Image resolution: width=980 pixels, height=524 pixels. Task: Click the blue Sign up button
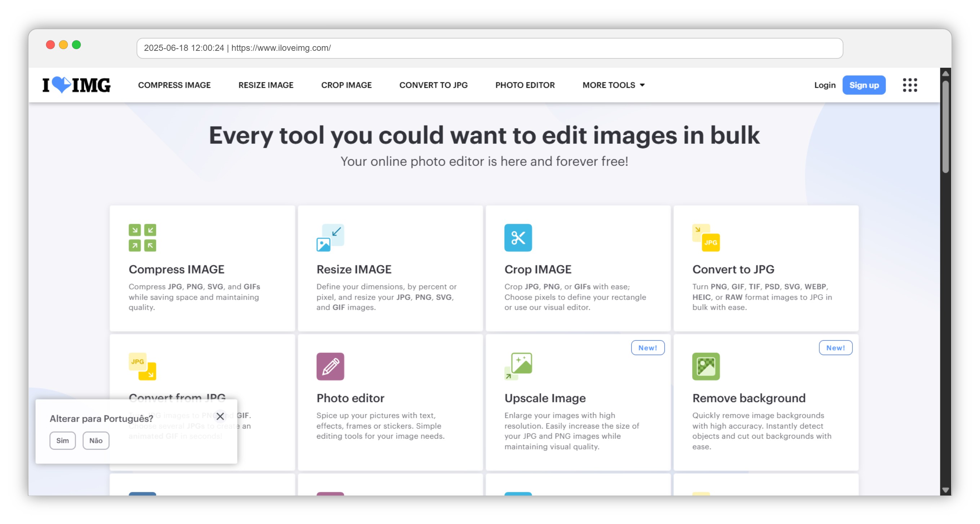coord(864,85)
